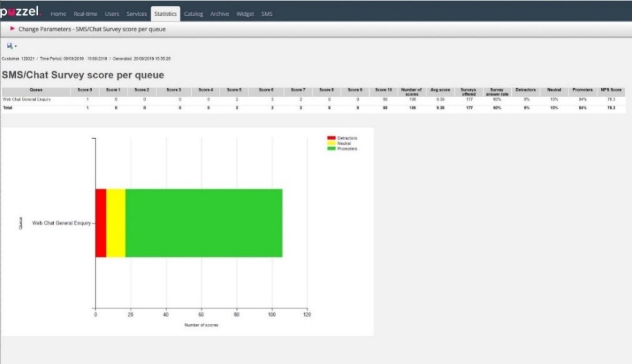Viewport: 632px width, 364px height.
Task: Click the Queue column header
Action: [36, 90]
